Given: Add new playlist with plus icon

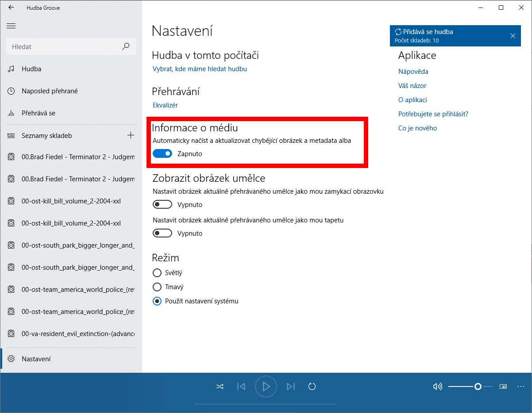Looking at the screenshot, I should tap(131, 135).
